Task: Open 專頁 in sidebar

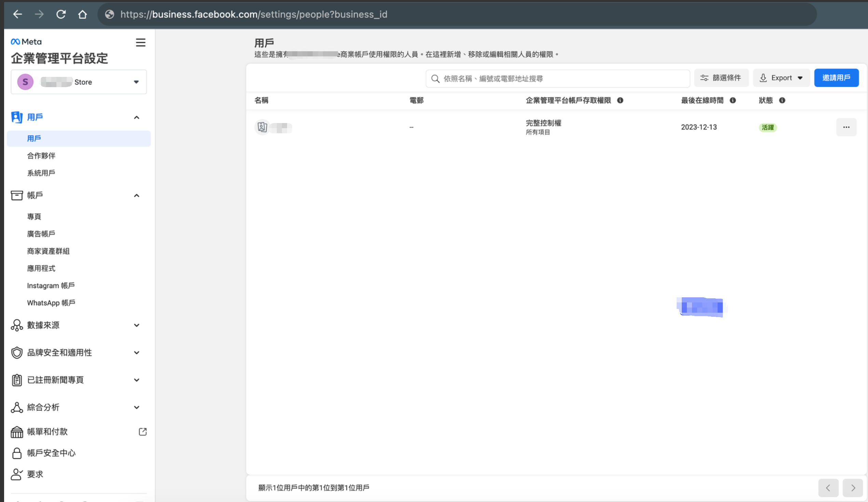Action: (34, 216)
